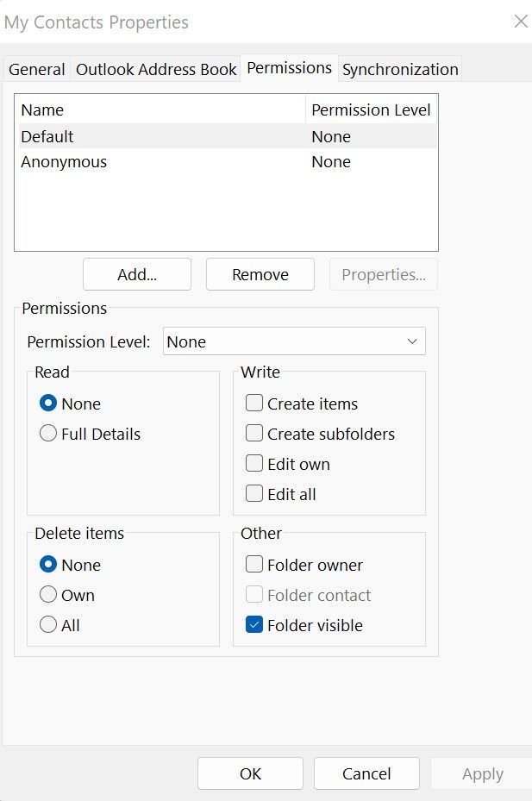Check the Create subfolders option
The image size is (532, 801).
254,434
